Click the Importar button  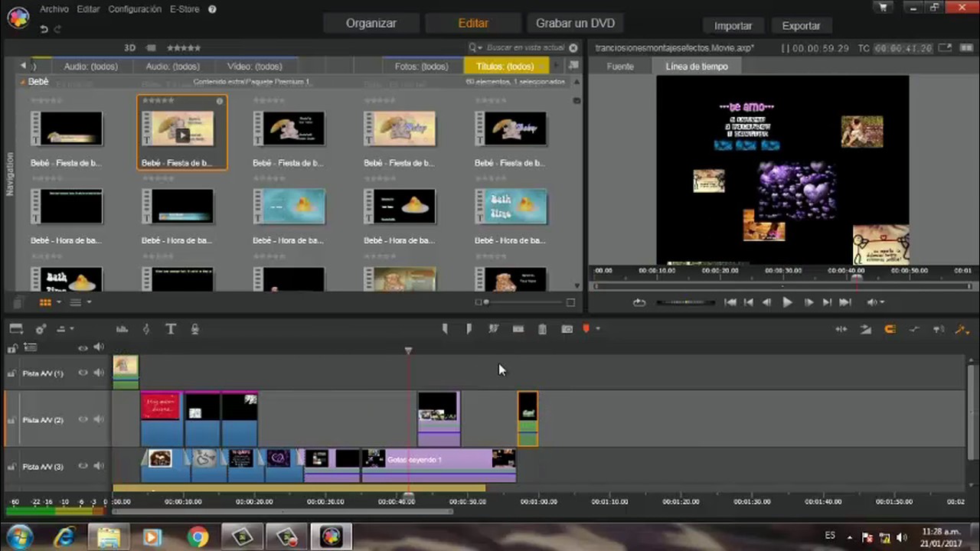coord(733,25)
